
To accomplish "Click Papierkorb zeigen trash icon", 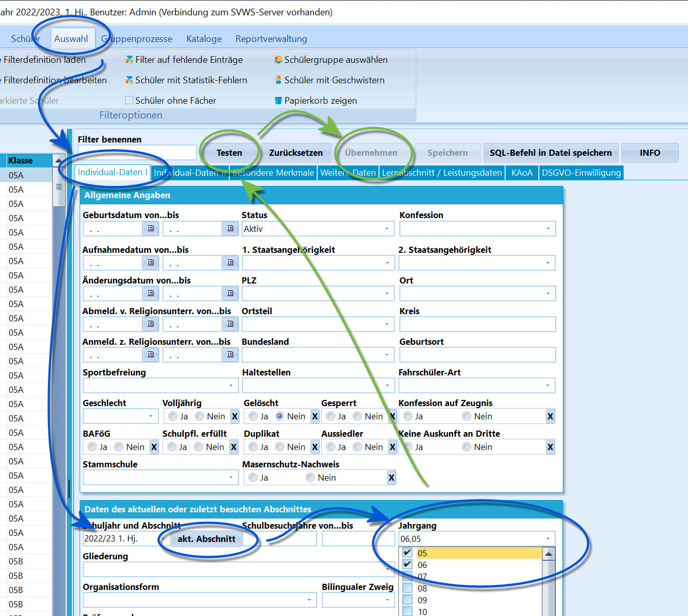I will [x=278, y=101].
